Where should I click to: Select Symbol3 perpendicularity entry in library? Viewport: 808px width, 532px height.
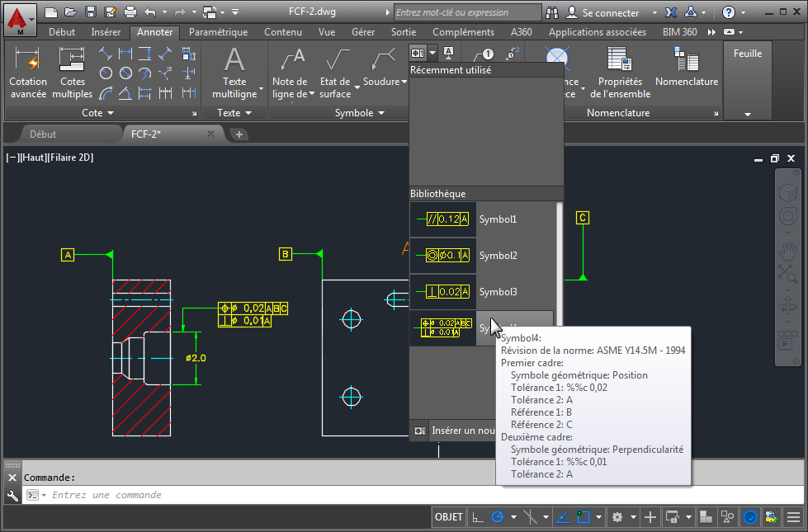[x=483, y=291]
